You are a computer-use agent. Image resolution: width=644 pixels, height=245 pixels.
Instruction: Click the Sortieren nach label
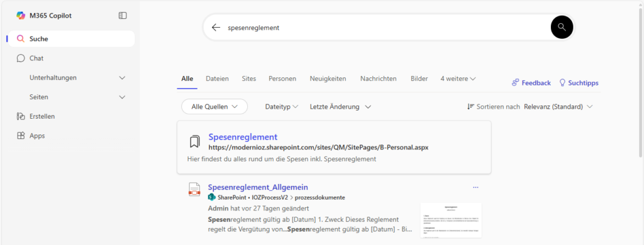(498, 107)
